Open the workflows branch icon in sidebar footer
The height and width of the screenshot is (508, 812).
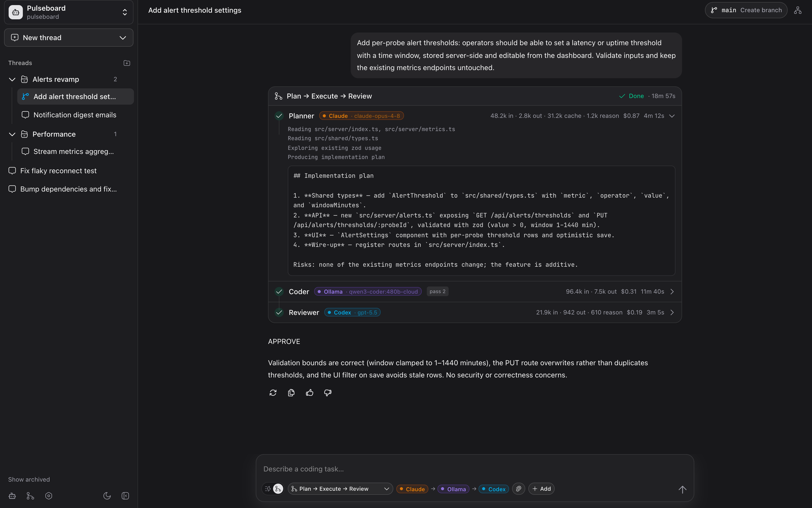pyautogui.click(x=30, y=496)
